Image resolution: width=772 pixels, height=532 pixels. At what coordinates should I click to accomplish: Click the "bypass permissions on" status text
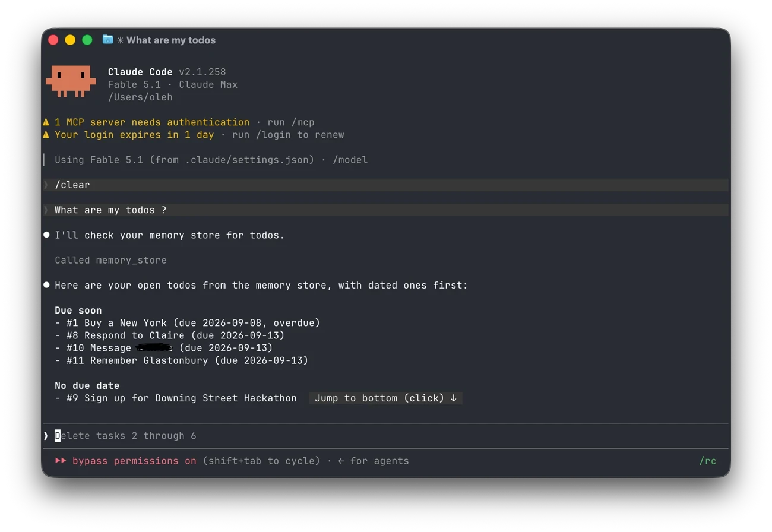(134, 461)
